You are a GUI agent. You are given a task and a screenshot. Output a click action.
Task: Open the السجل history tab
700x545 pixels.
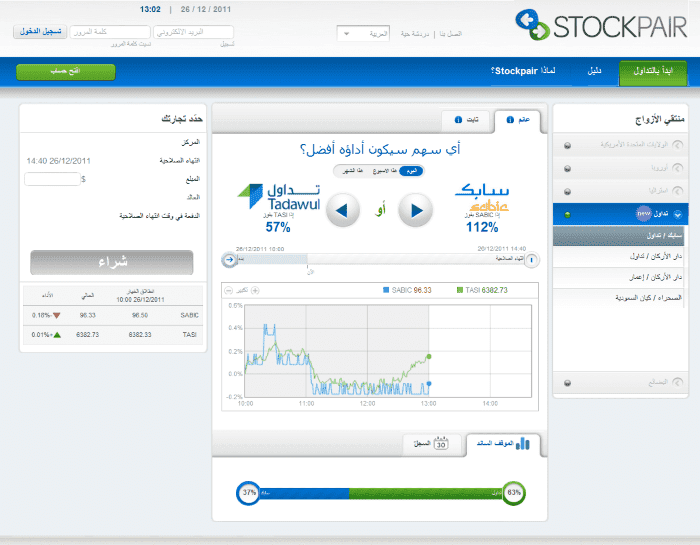tap(431, 444)
